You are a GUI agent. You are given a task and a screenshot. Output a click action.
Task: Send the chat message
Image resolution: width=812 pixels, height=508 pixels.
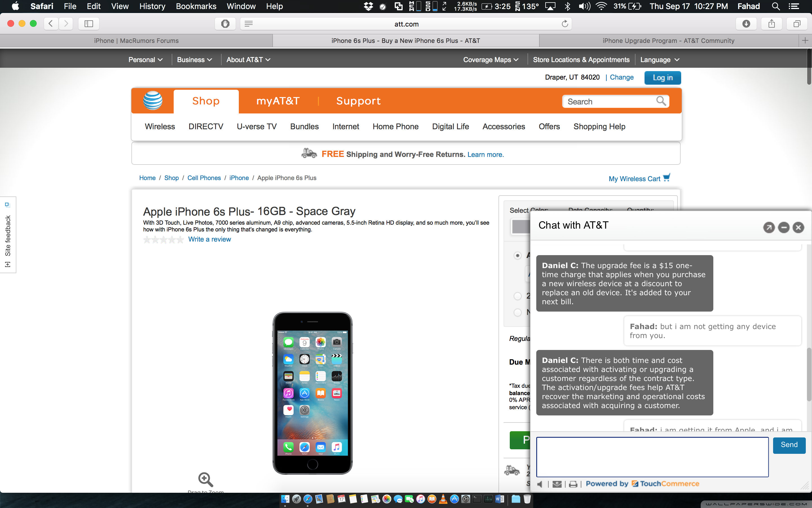pos(789,445)
